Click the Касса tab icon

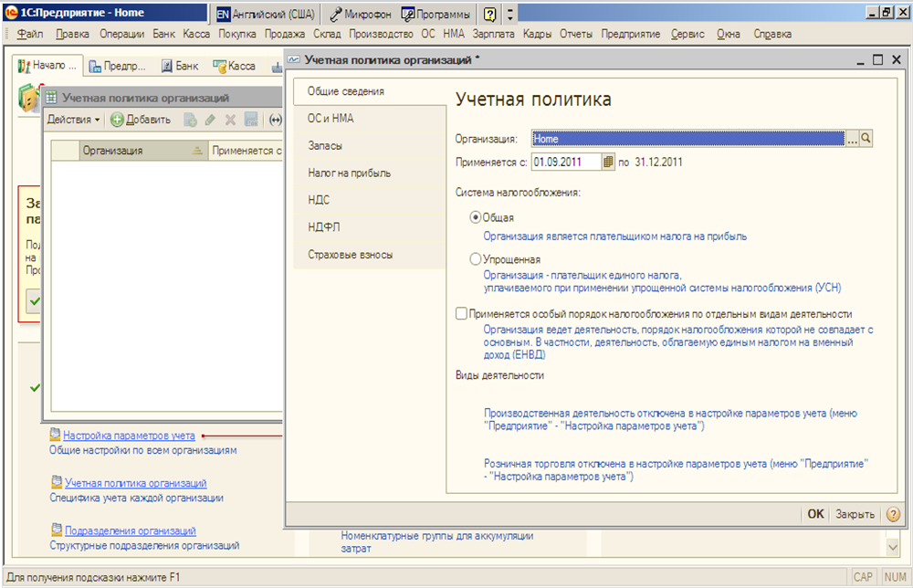[219, 67]
